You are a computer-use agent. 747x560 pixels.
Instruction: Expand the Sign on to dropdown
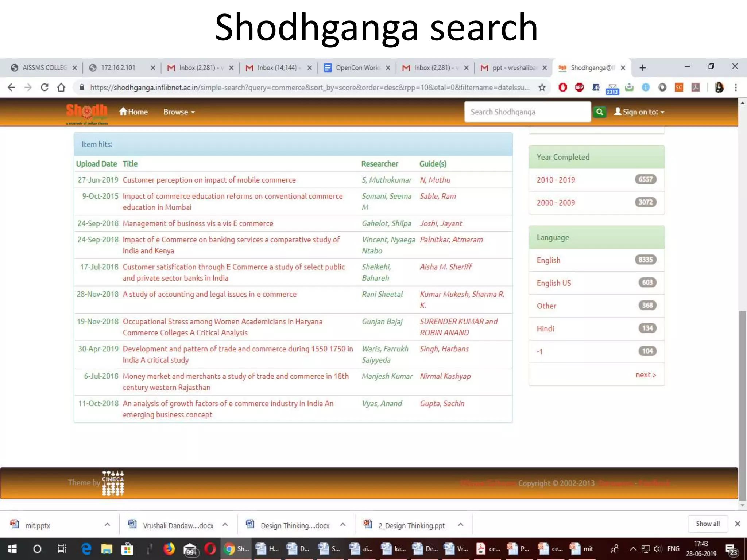pos(639,112)
